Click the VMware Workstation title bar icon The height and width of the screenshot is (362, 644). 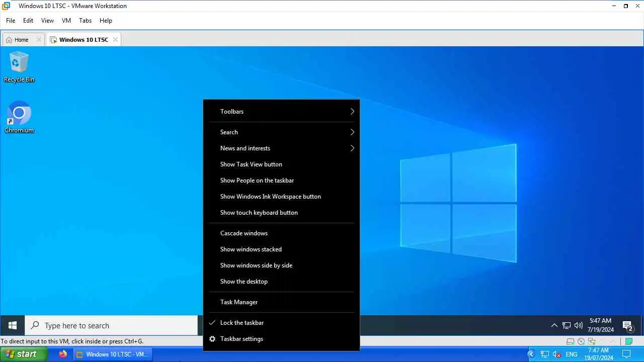tap(6, 6)
